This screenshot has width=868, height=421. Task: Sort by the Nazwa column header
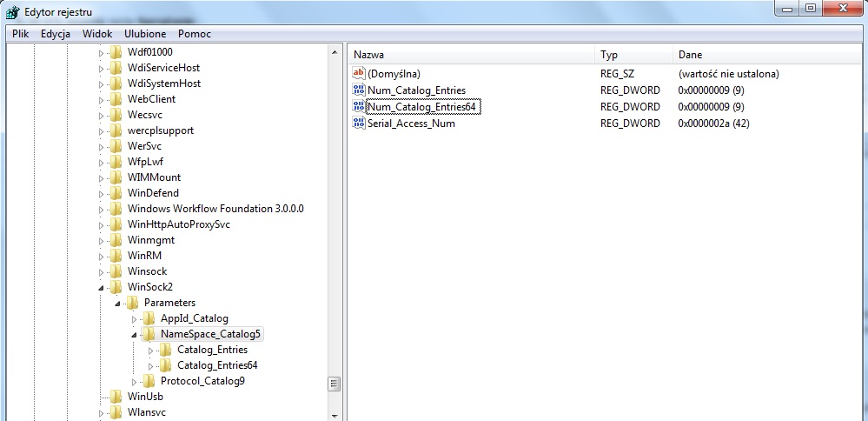click(x=472, y=55)
